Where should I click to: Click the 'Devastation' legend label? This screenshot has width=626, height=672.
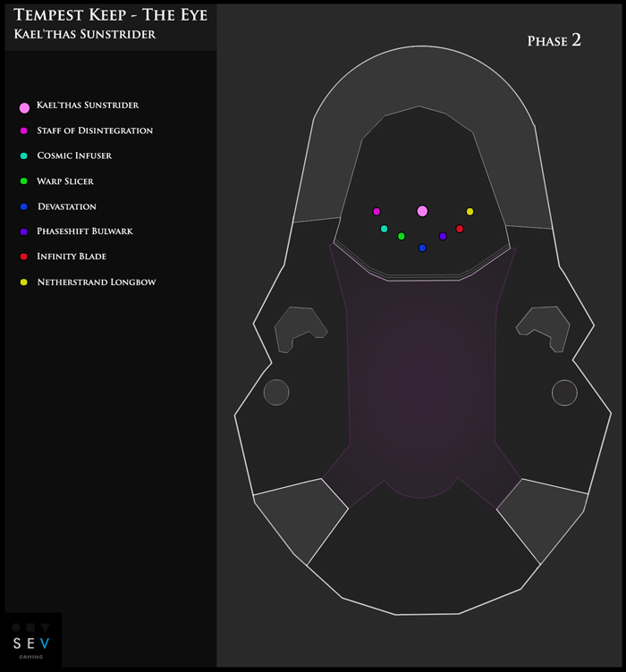point(67,206)
